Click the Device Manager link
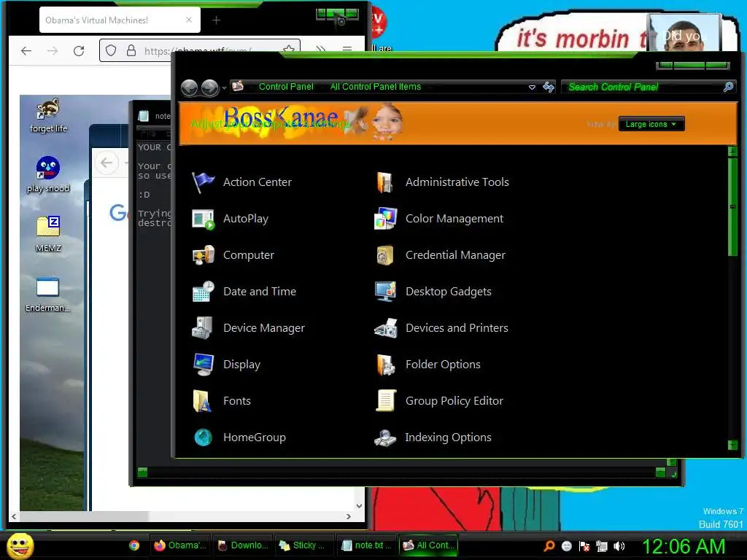 [x=264, y=328]
